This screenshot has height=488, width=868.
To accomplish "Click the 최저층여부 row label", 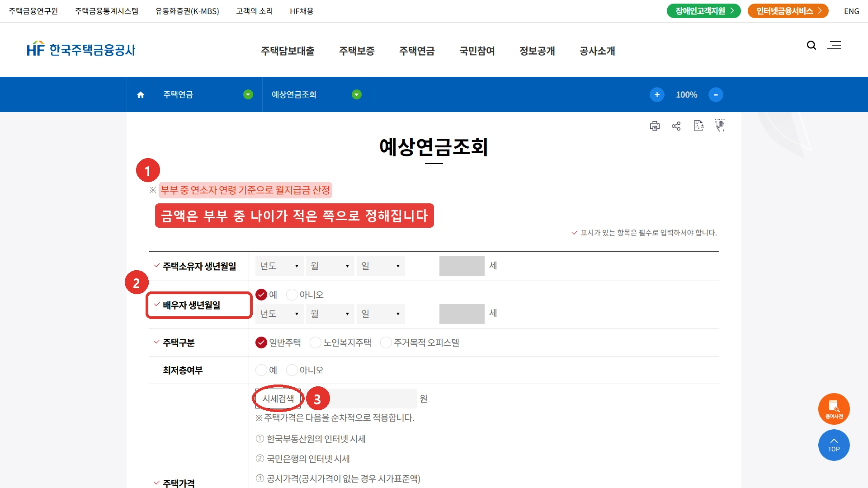I will (x=183, y=371).
